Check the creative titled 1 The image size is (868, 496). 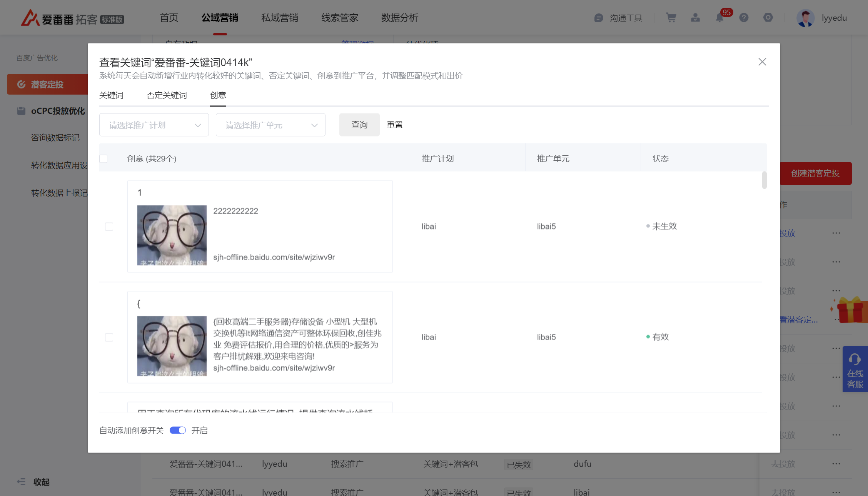pos(109,226)
